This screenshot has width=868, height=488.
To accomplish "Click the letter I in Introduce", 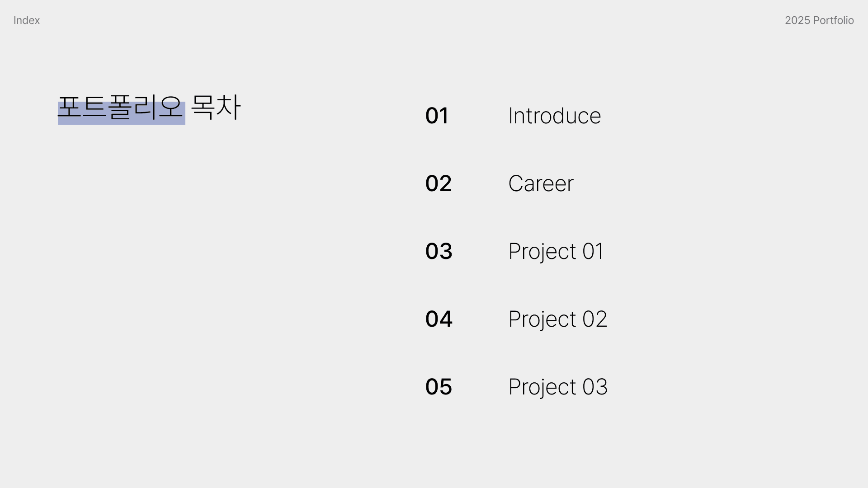I will click(x=510, y=116).
